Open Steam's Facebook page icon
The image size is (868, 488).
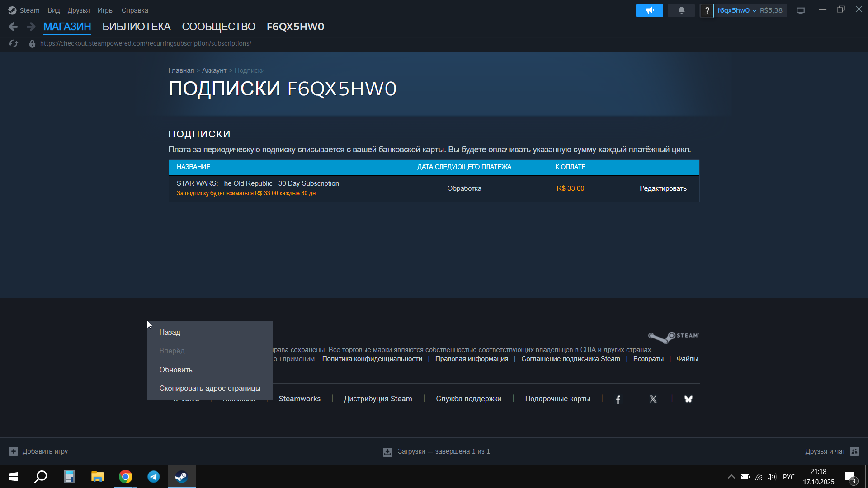618,399
